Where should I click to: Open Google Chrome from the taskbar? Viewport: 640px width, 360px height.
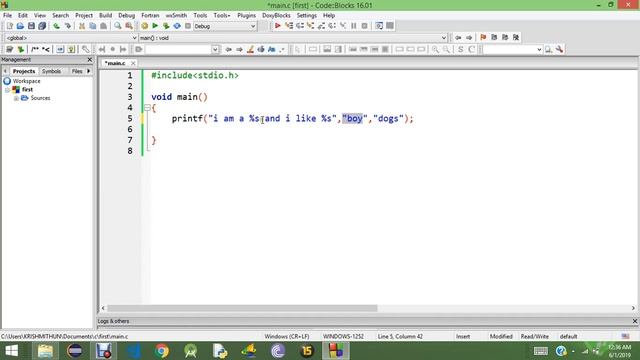pos(162,351)
